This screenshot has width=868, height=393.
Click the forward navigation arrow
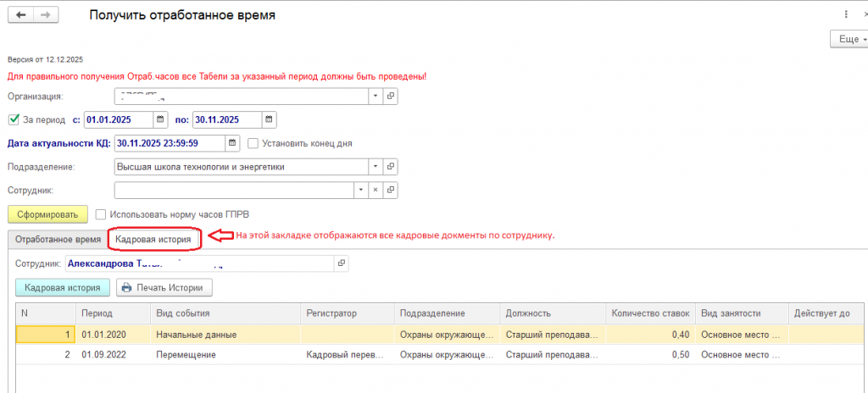(x=45, y=15)
